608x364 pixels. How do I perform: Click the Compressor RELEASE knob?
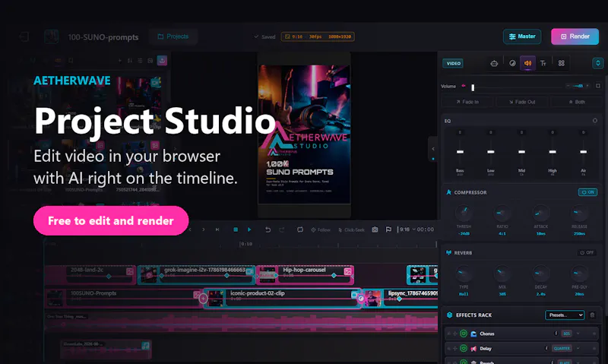[579, 213]
